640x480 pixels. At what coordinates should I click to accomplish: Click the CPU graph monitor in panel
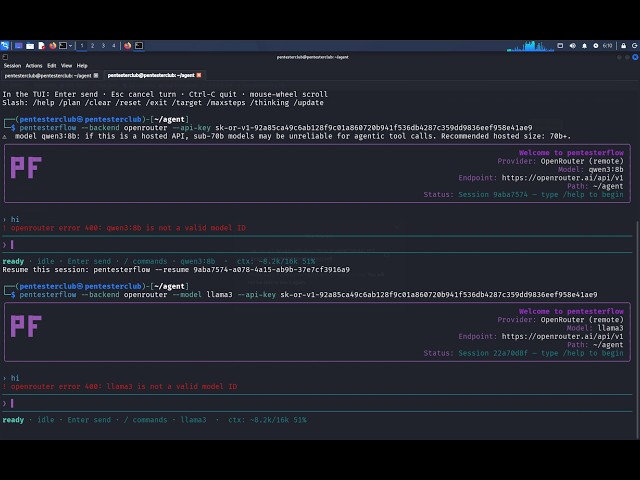coord(530,46)
